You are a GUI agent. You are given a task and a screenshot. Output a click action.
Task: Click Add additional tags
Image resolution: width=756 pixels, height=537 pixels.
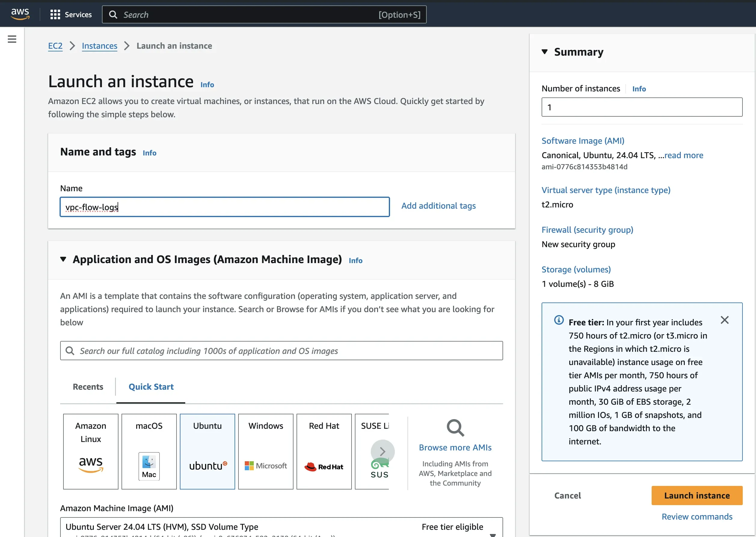(438, 206)
